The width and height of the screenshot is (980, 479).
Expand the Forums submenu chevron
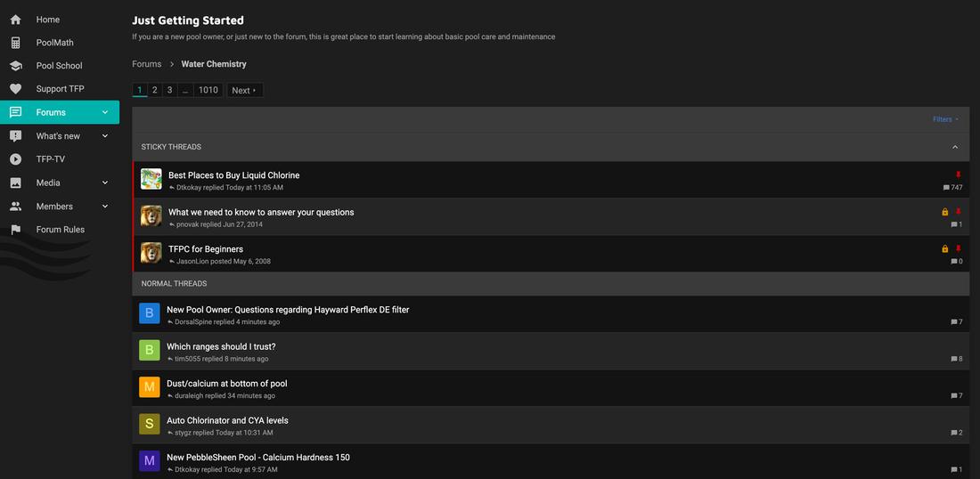(x=105, y=112)
